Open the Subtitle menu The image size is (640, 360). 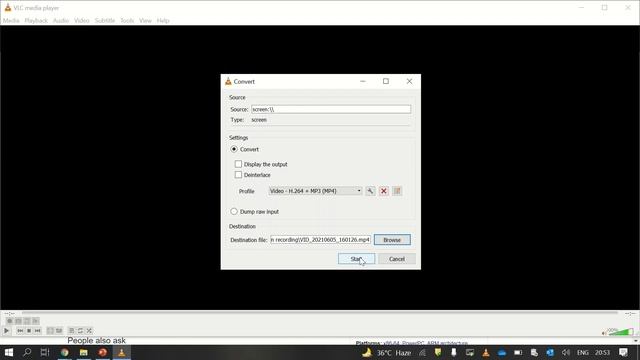[105, 20]
